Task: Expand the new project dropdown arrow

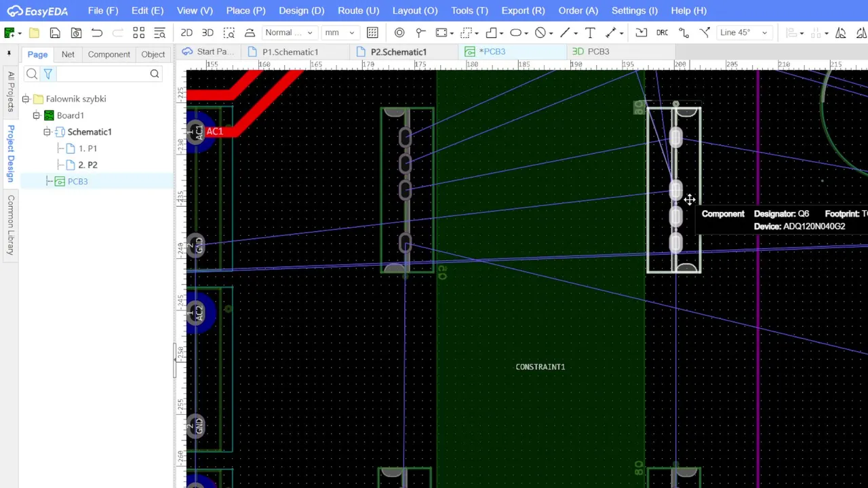Action: pyautogui.click(x=20, y=33)
